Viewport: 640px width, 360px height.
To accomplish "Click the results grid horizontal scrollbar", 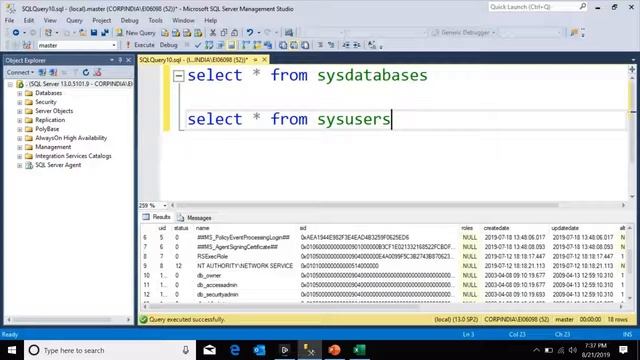I will pos(284,306).
